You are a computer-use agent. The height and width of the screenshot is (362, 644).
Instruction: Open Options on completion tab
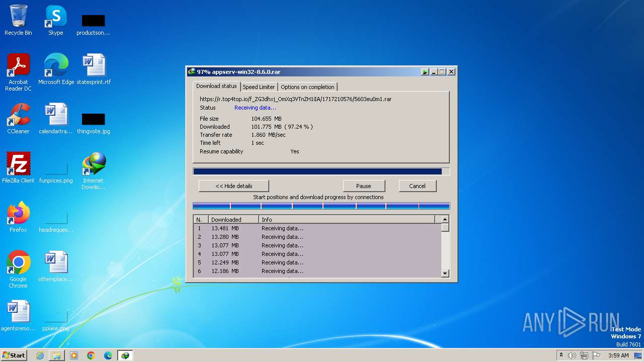tap(307, 87)
